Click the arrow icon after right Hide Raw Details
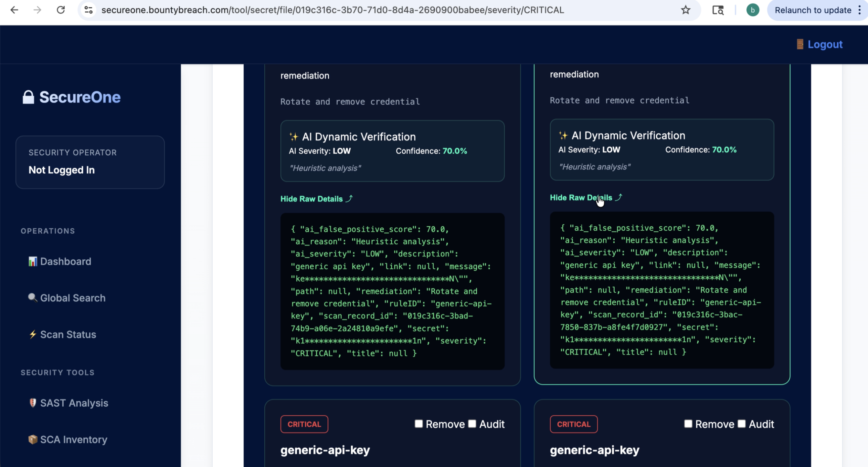Viewport: 868px width, 467px height. [x=619, y=197]
